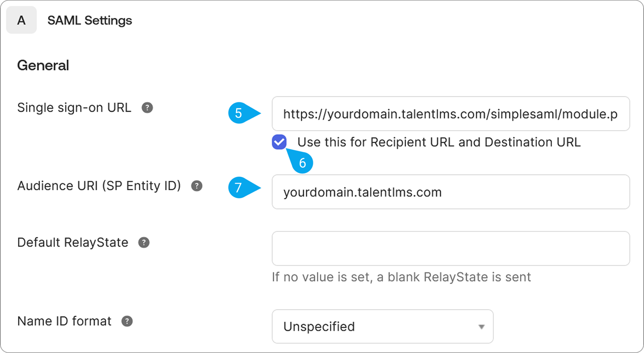
Task: Click the Audience URI (SP Entity ID) label
Action: click(x=99, y=186)
